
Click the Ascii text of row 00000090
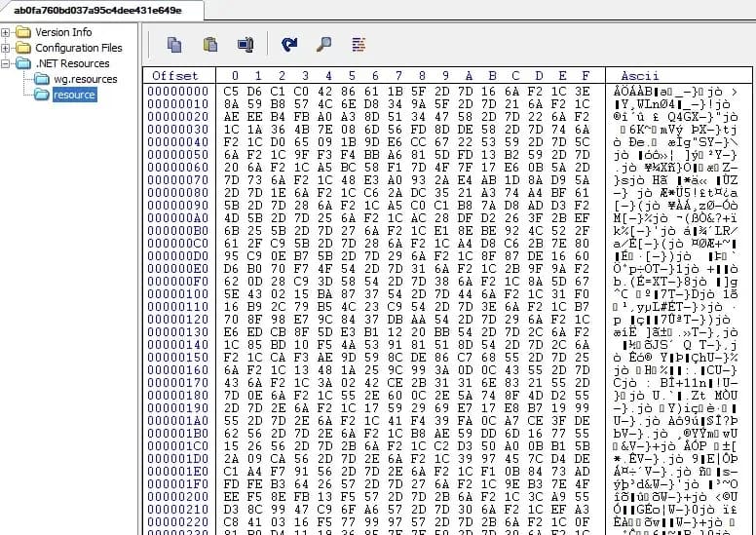pyautogui.click(x=675, y=205)
